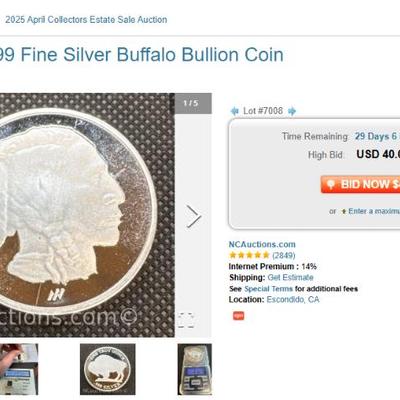Open Special Terms for additional fees
Image resolution: width=400 pixels, height=400 pixels.
[x=268, y=289]
